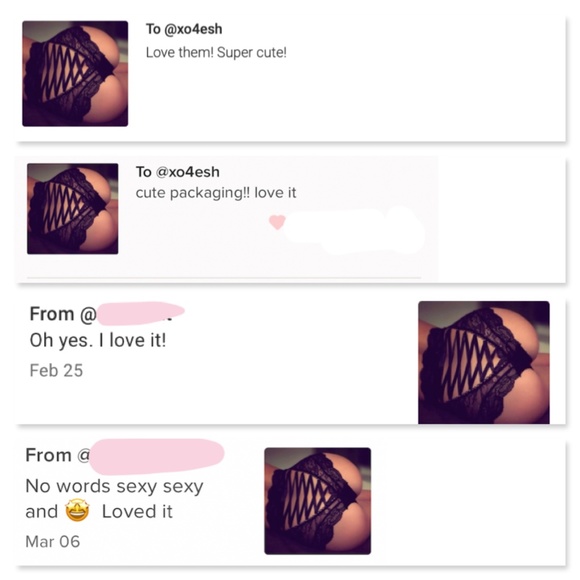
Task: Open thumbnail in the Mar 06 review
Action: coord(318,501)
